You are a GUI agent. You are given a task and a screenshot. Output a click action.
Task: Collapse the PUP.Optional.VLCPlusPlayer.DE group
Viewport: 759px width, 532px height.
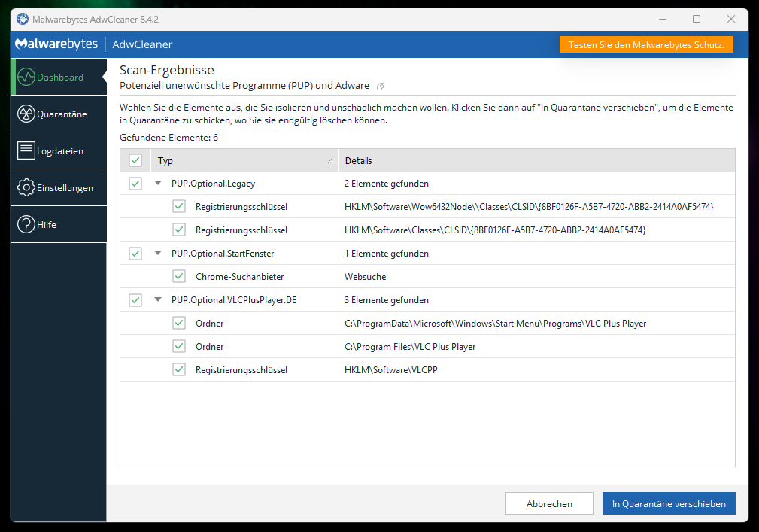pyautogui.click(x=158, y=299)
